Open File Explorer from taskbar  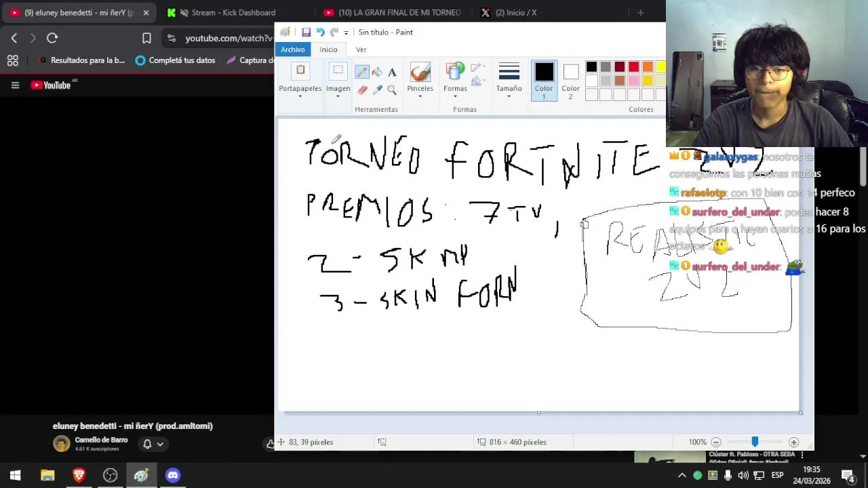[47, 475]
